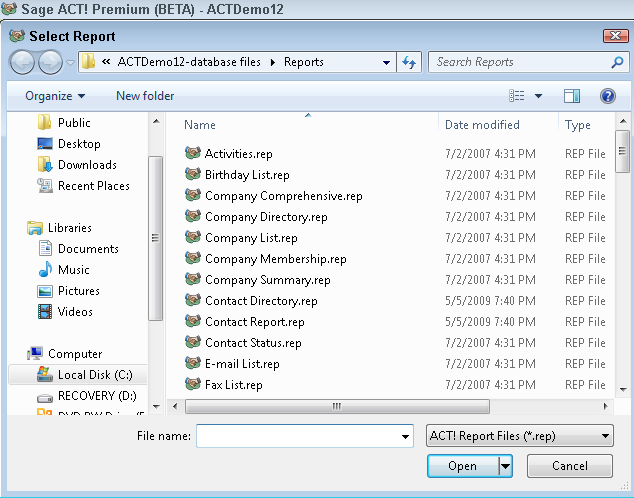
Task: Expand the hidden path chevron in address bar
Action: click(x=106, y=62)
